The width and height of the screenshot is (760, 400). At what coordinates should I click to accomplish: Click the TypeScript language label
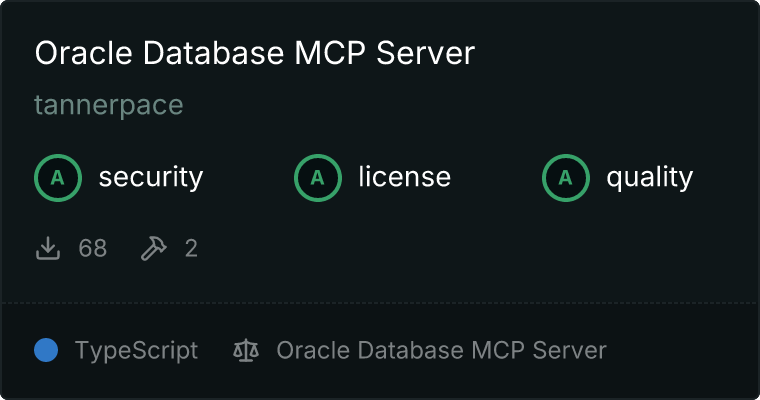tap(136, 351)
